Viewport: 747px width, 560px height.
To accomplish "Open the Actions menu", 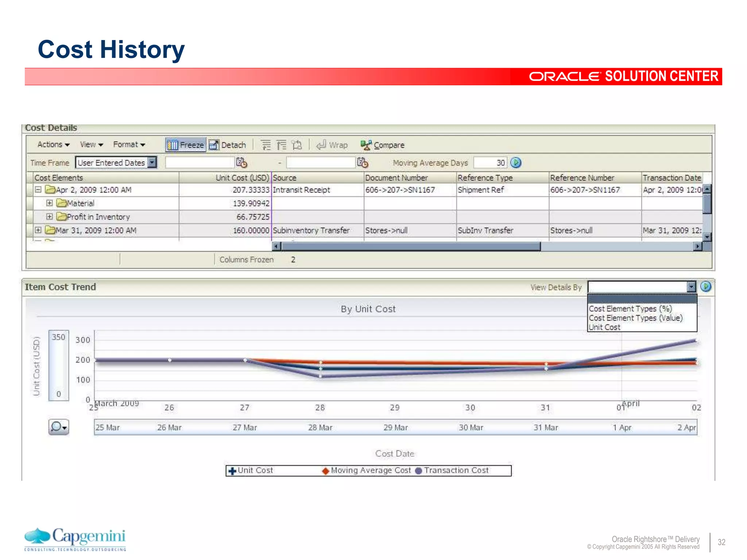I will click(53, 145).
